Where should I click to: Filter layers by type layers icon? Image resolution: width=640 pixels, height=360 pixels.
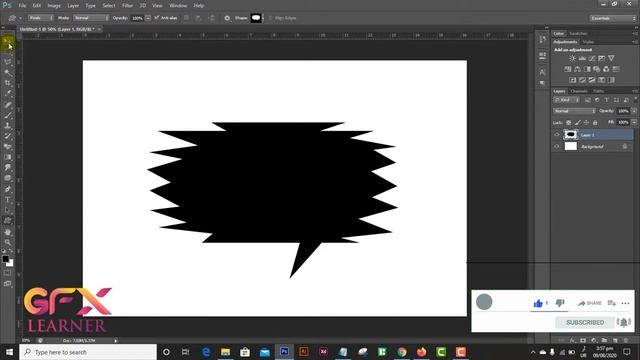(607, 100)
